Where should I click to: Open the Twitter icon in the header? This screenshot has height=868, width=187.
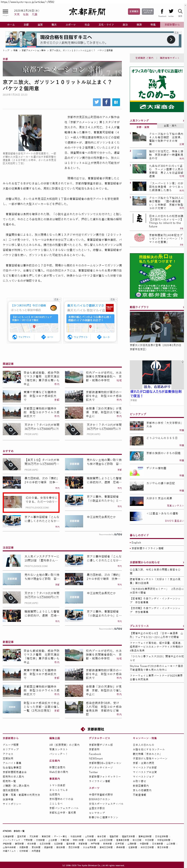click(x=171, y=11)
